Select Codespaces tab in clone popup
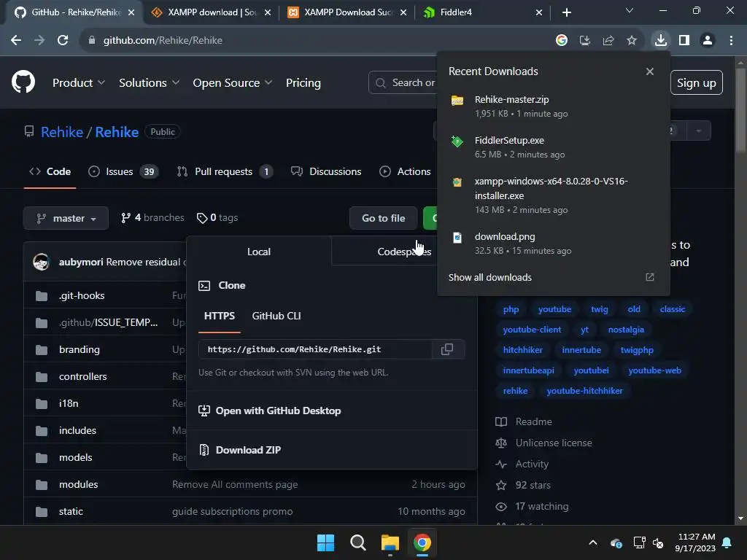 pyautogui.click(x=404, y=252)
